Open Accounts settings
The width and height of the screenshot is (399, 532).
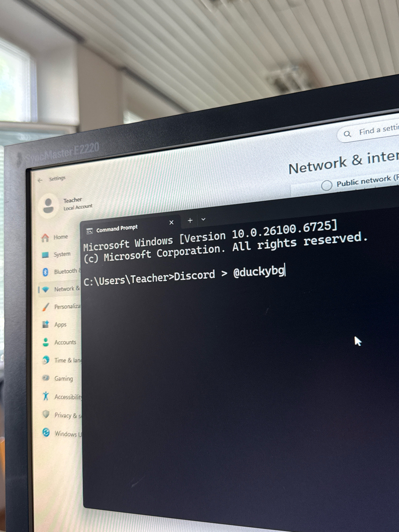click(59, 342)
